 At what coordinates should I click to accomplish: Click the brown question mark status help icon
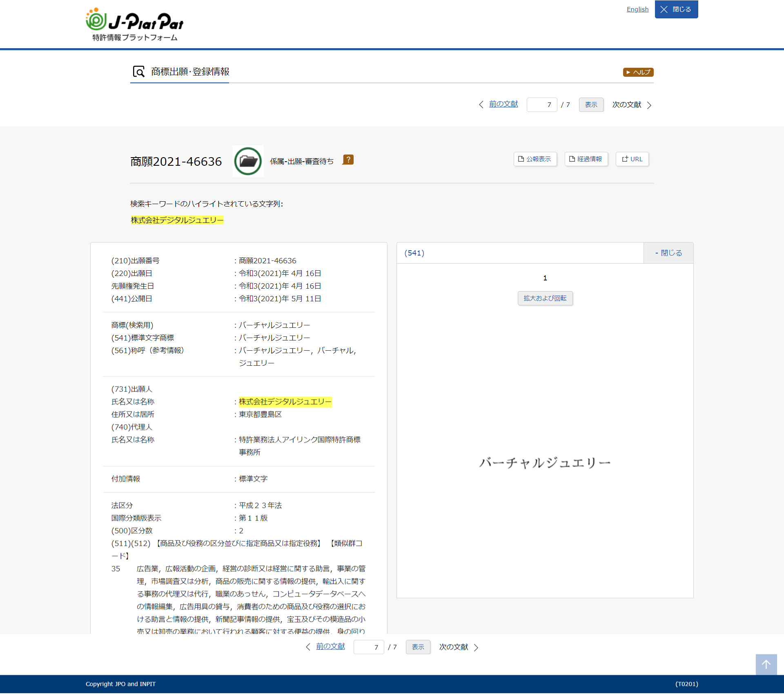348,160
